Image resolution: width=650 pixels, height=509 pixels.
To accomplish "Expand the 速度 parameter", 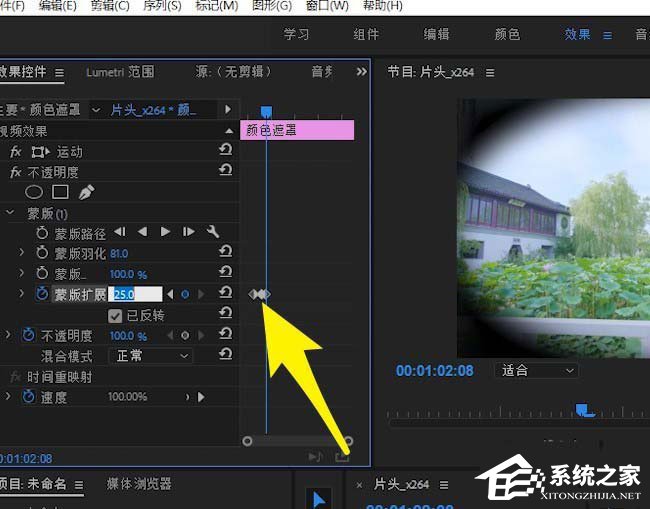I will pos(8,396).
